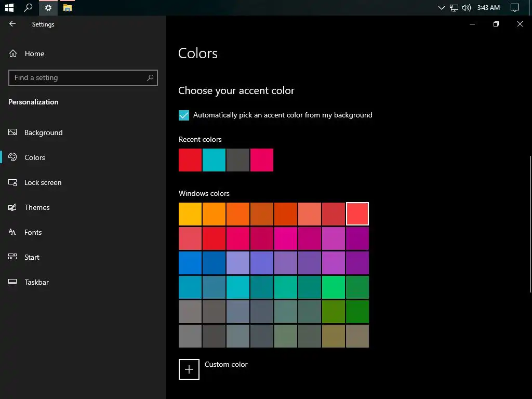The height and width of the screenshot is (399, 532).
Task: Open the Windows Start button
Action: pos(9,7)
